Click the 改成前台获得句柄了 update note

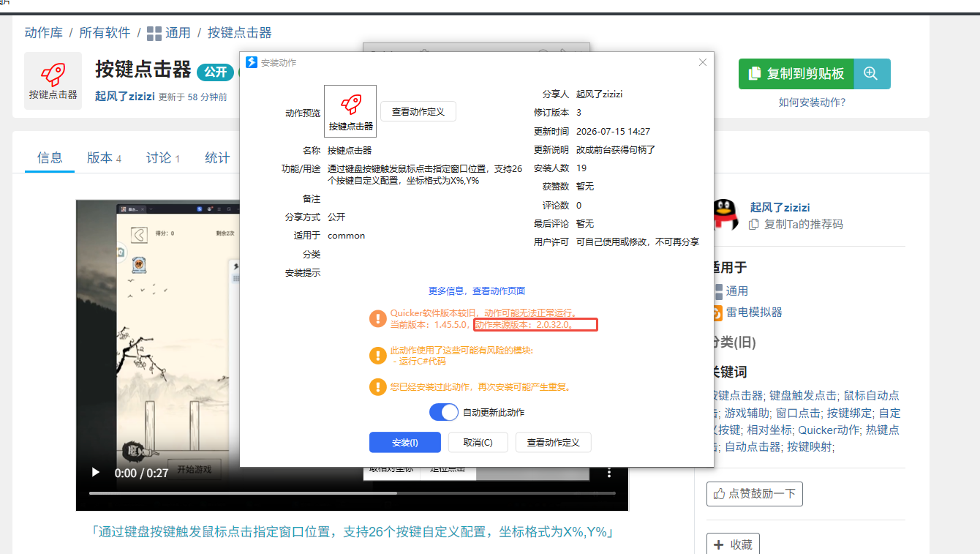(x=616, y=150)
